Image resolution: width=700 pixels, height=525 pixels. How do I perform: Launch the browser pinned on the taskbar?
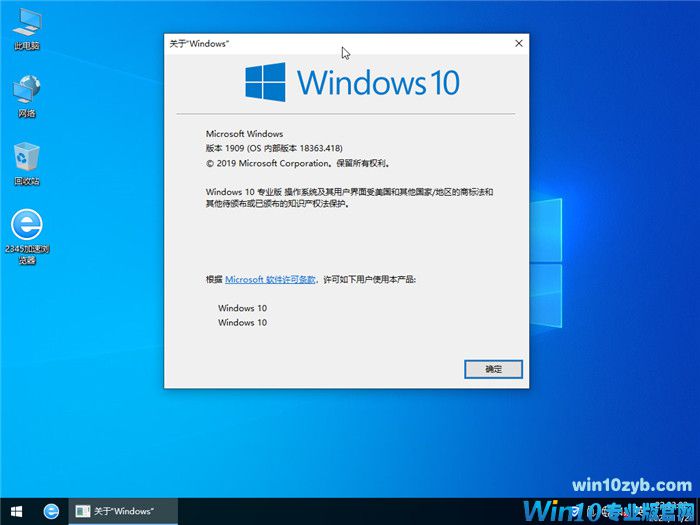[x=51, y=511]
